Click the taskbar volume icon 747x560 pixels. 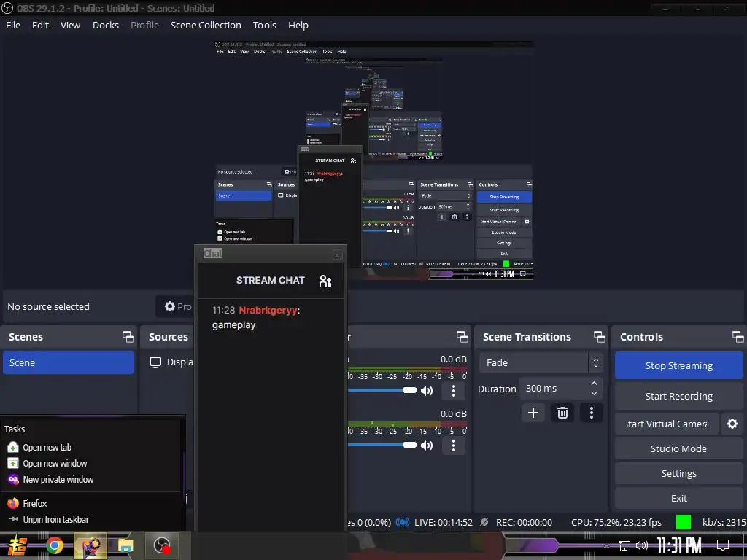point(642,545)
